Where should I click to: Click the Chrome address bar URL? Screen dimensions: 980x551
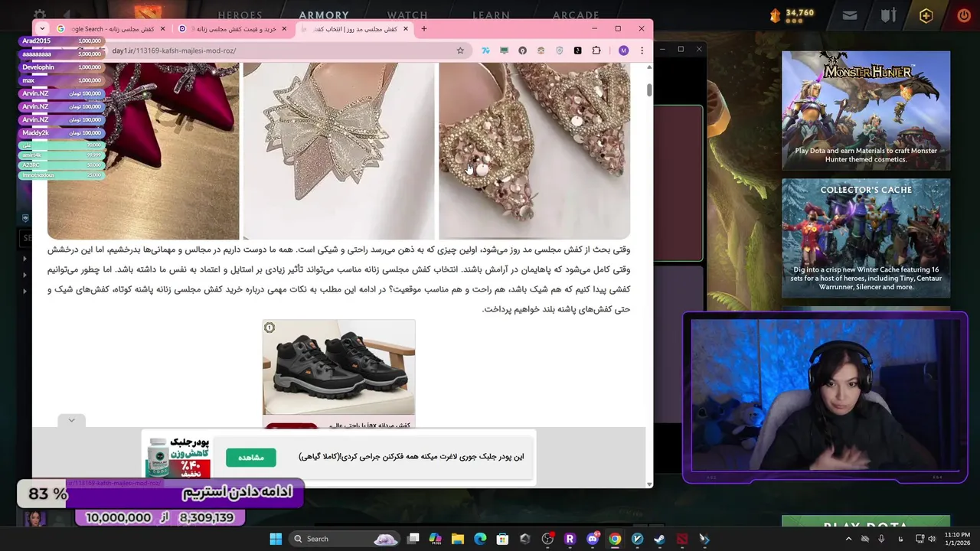[x=174, y=51]
